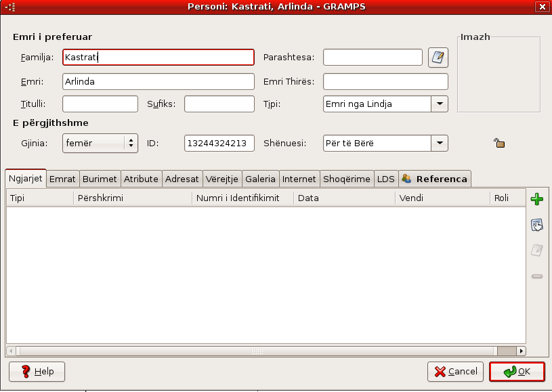Select the LDS tab
Viewport: 552px width, 392px height.
[x=386, y=179]
